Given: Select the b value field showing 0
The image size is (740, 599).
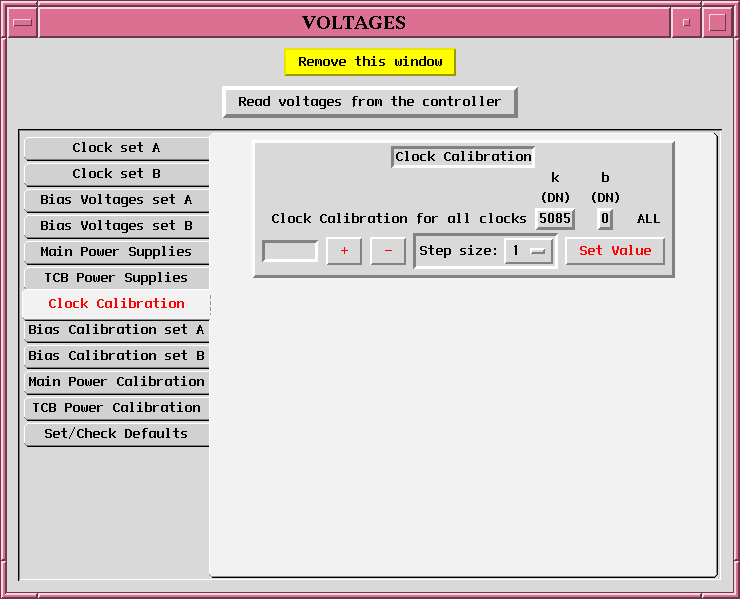Looking at the screenshot, I should tap(605, 219).
